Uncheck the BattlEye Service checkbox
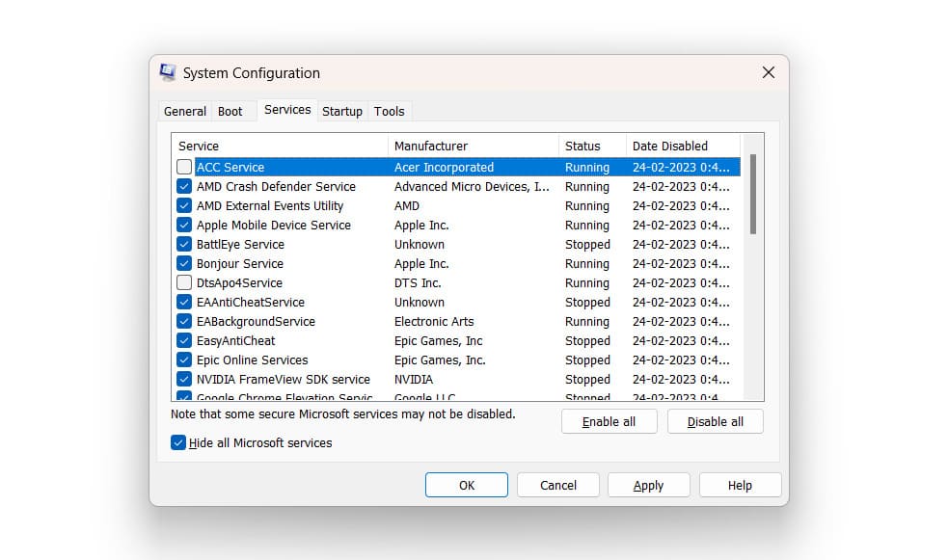948x560 pixels. click(184, 244)
